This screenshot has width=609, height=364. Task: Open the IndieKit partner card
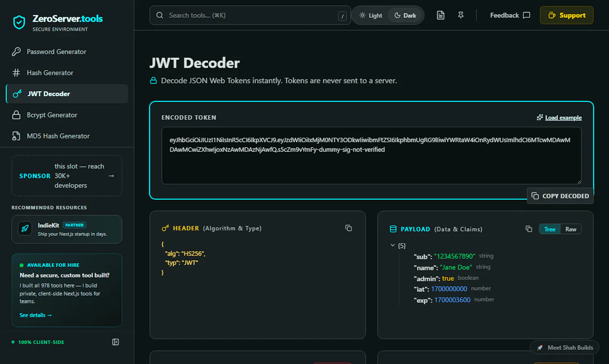click(67, 229)
